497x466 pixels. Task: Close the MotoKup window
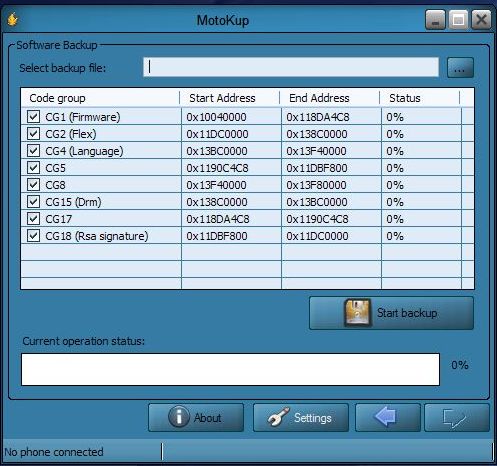(481, 20)
